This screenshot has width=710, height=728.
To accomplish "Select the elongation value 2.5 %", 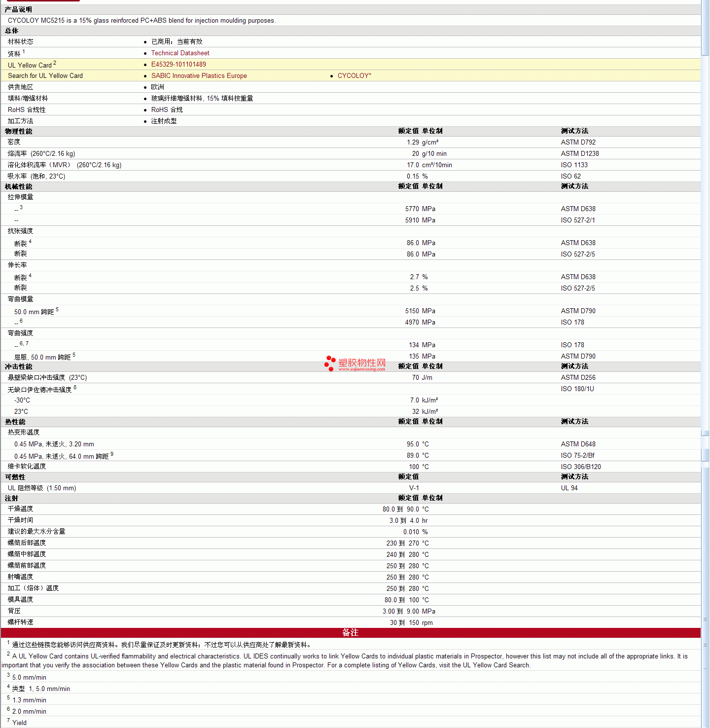I will click(x=419, y=289).
